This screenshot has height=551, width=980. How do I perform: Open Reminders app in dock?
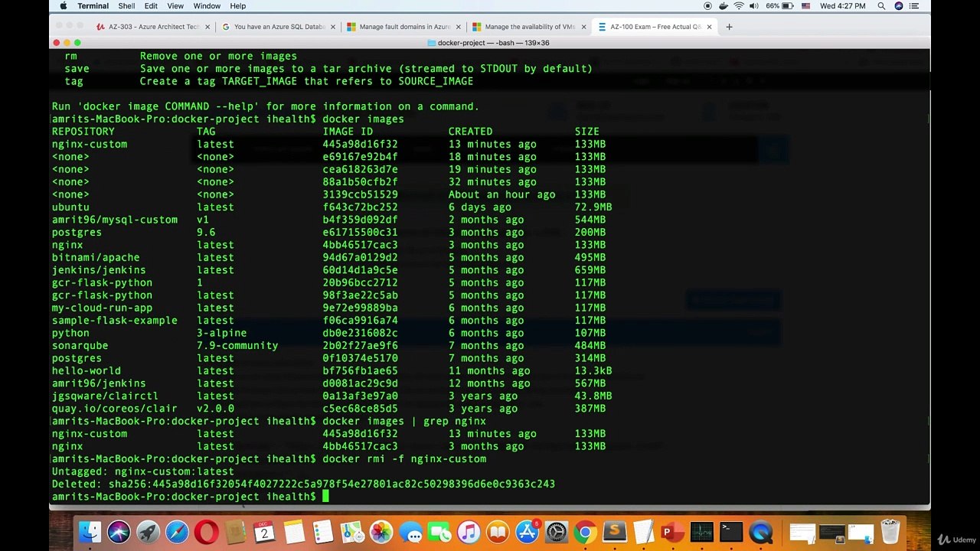coord(323,532)
